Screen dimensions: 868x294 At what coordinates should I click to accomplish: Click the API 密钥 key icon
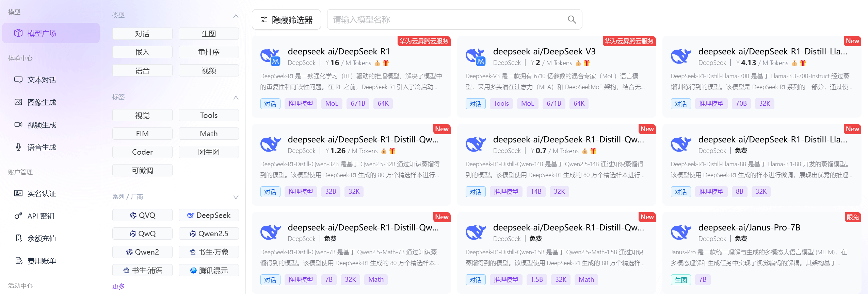[x=18, y=215]
